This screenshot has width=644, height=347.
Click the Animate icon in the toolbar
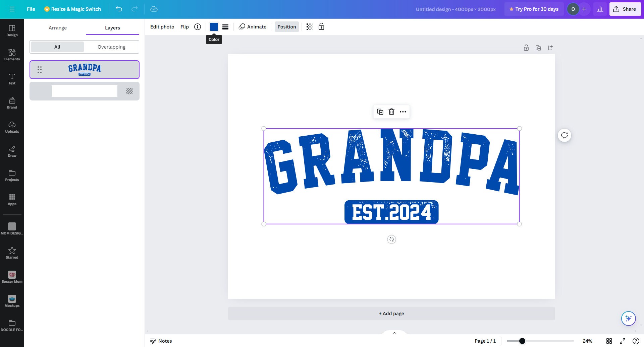(x=253, y=27)
